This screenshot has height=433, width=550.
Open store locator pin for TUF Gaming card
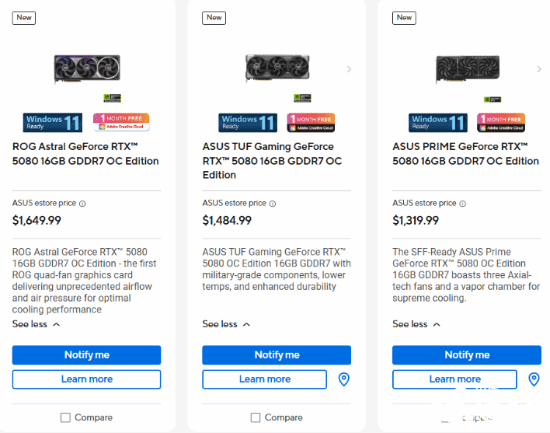coord(344,379)
